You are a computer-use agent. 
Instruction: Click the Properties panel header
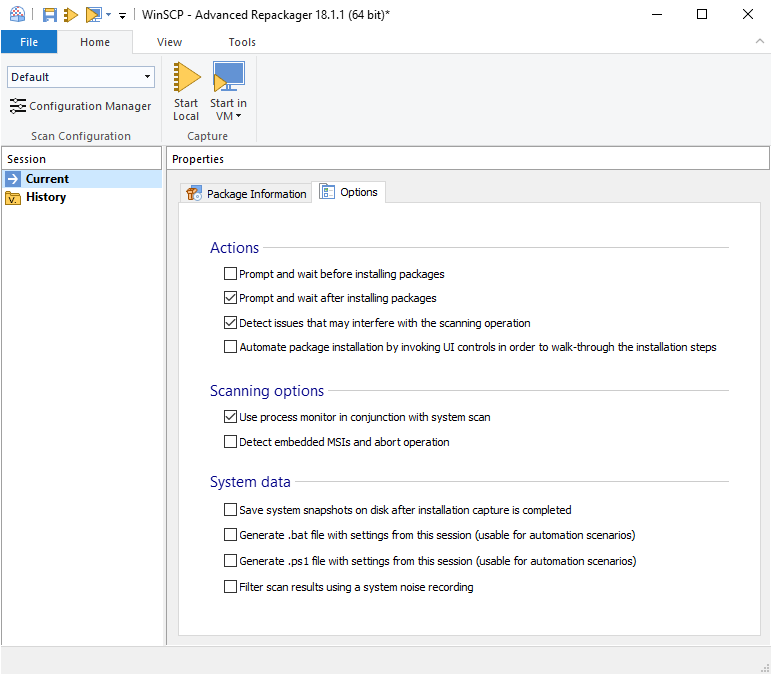click(x=468, y=159)
